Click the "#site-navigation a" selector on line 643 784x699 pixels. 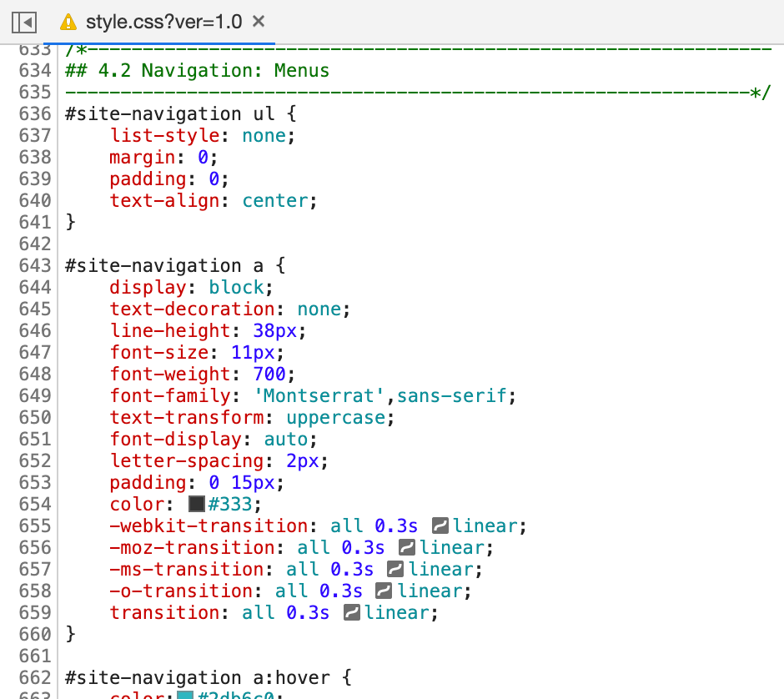[164, 265]
